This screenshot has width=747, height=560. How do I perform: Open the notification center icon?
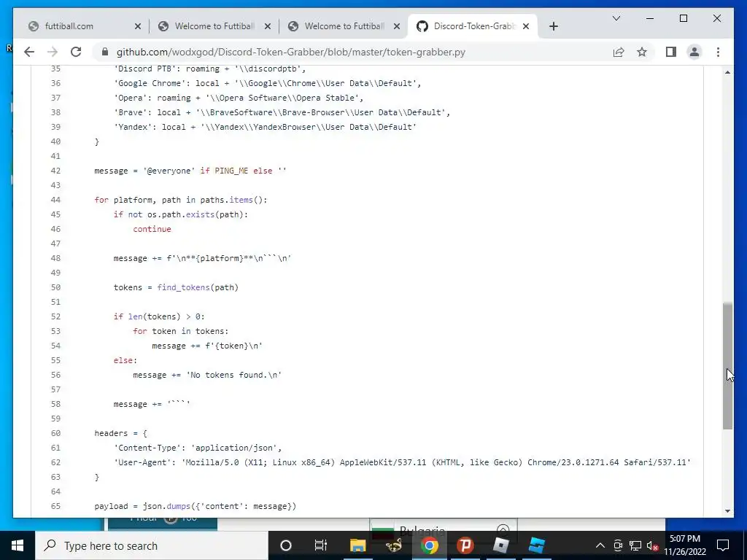click(x=723, y=545)
